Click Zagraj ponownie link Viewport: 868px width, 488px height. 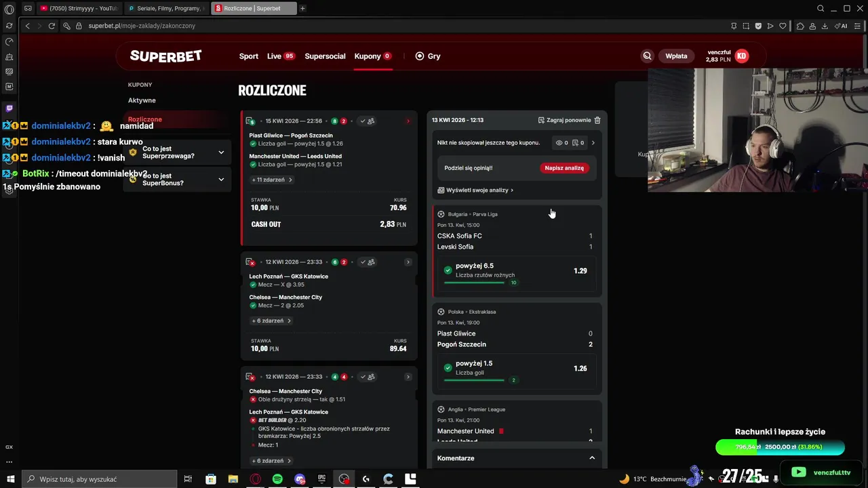tap(564, 120)
